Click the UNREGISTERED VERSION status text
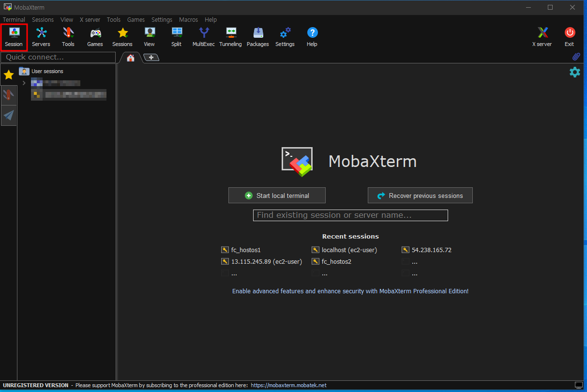This screenshot has height=392, width=587. [x=35, y=385]
